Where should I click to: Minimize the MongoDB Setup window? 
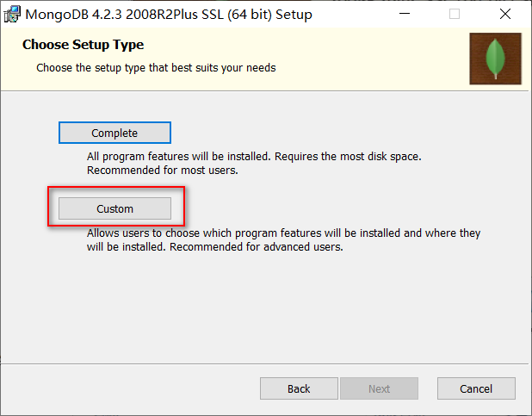pyautogui.click(x=405, y=14)
